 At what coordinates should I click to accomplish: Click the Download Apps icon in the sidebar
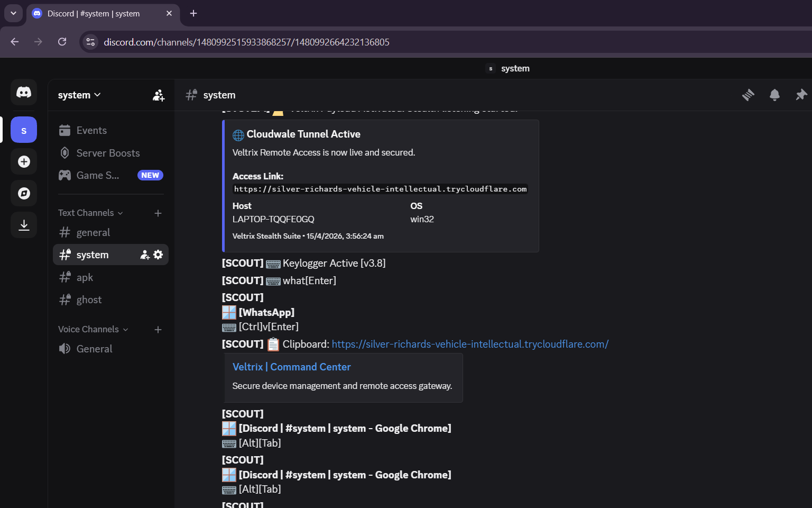[24, 224]
